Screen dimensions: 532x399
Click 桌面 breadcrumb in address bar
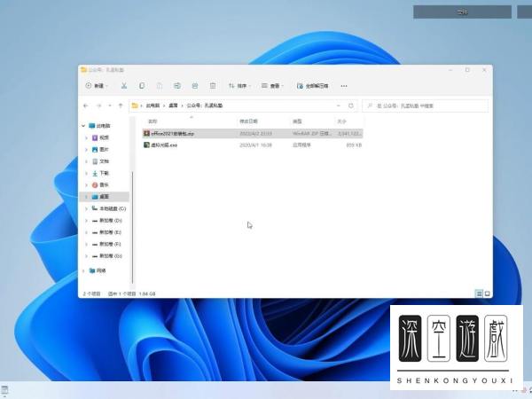(174, 106)
